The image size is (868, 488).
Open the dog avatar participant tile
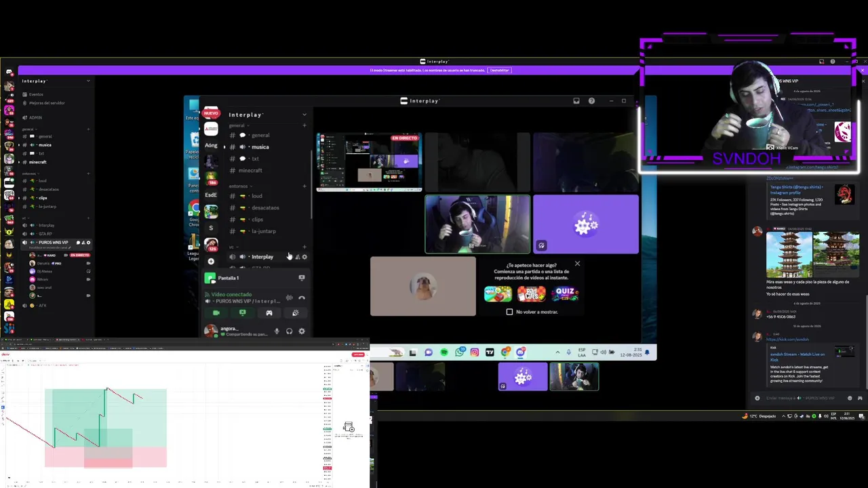point(423,286)
